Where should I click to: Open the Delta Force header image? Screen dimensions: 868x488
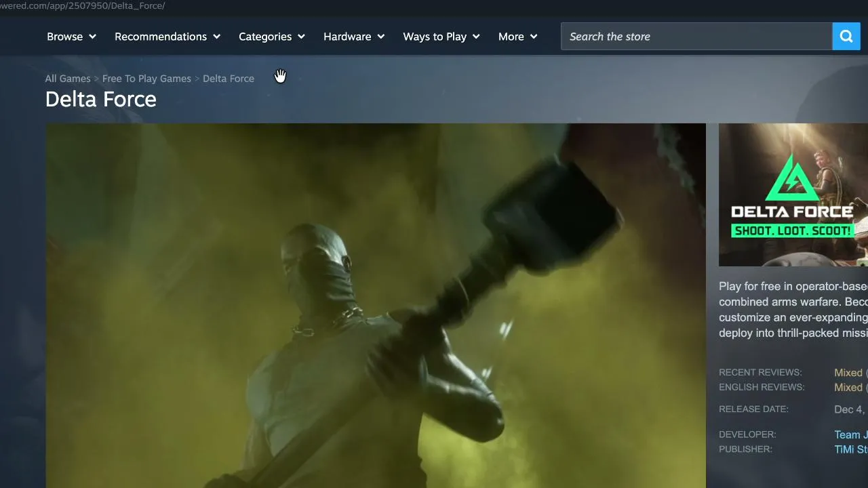tap(793, 195)
